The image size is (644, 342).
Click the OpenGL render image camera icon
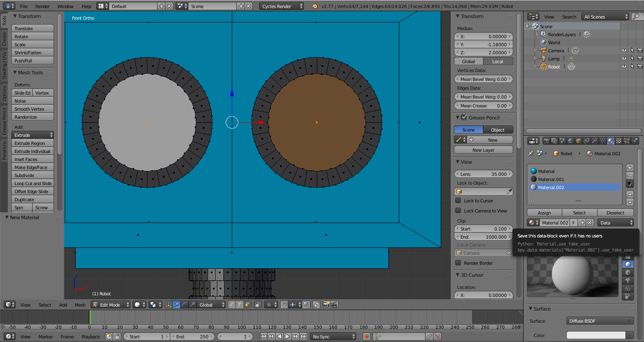tap(326, 305)
